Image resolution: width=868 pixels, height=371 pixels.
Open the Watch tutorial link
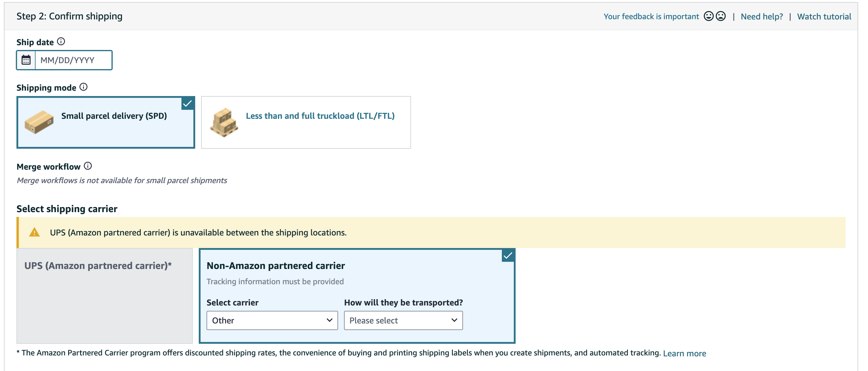[x=824, y=16]
